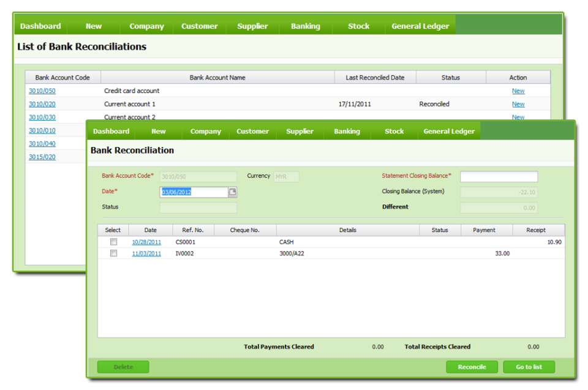588x390 pixels.
Task: Open bank account 3010/020 link
Action: click(x=41, y=103)
